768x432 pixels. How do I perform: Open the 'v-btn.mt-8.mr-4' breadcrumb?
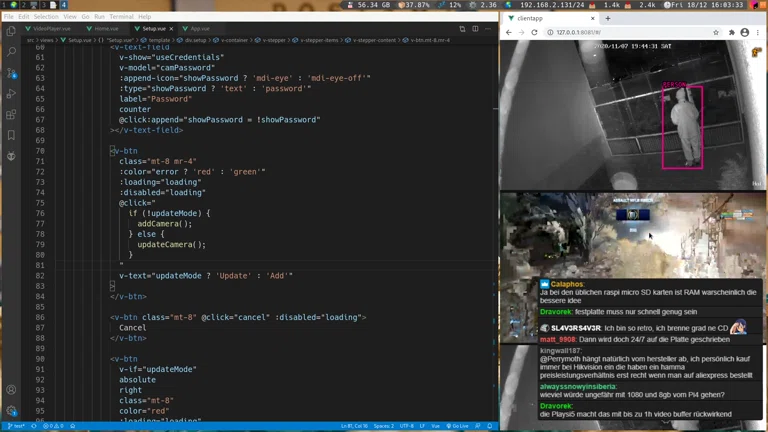(426, 40)
